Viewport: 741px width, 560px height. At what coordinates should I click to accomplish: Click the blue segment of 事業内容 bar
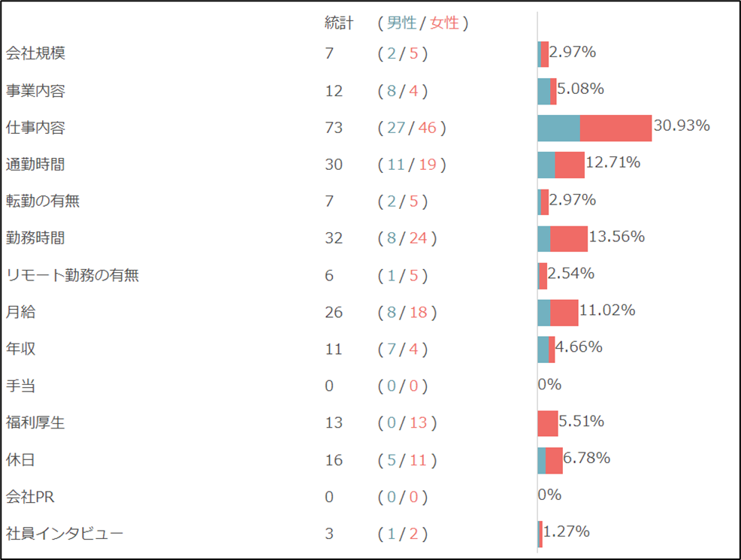[543, 91]
